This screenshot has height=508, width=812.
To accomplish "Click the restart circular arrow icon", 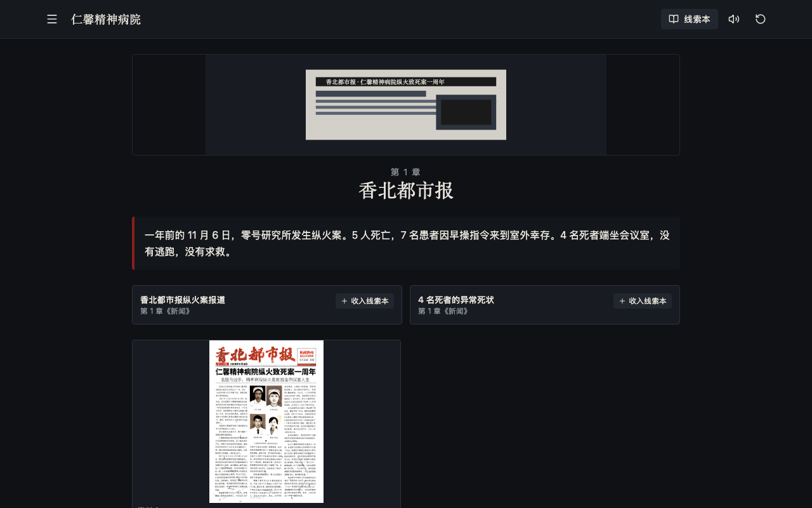I will tap(761, 19).
